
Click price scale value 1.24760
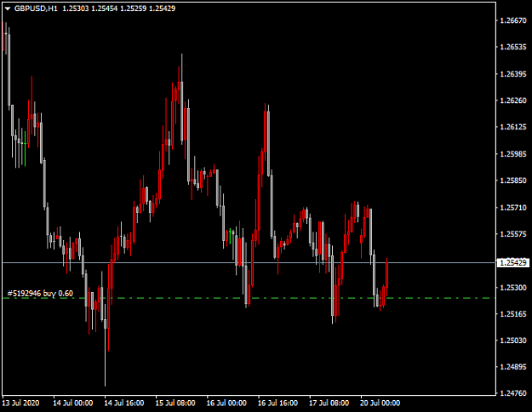513,393
